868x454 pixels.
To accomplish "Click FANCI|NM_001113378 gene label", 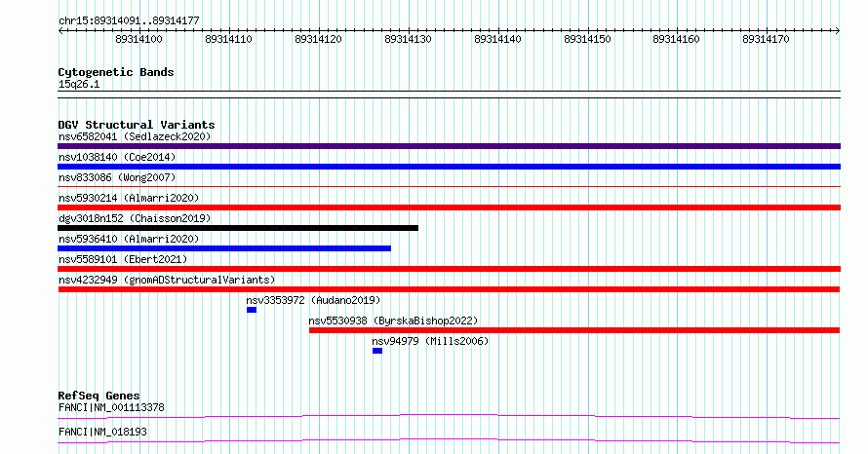I will (111, 407).
